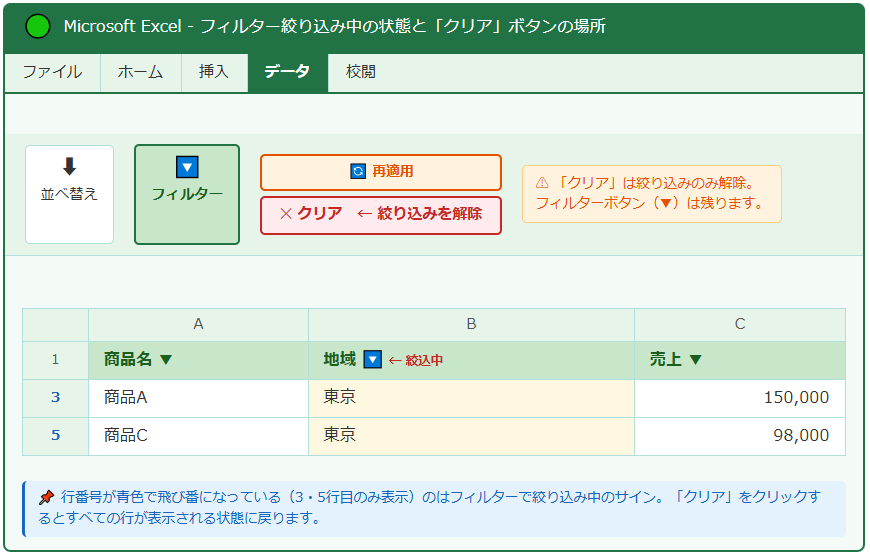Select column C header
This screenshot has height=556, width=870.
(x=739, y=324)
